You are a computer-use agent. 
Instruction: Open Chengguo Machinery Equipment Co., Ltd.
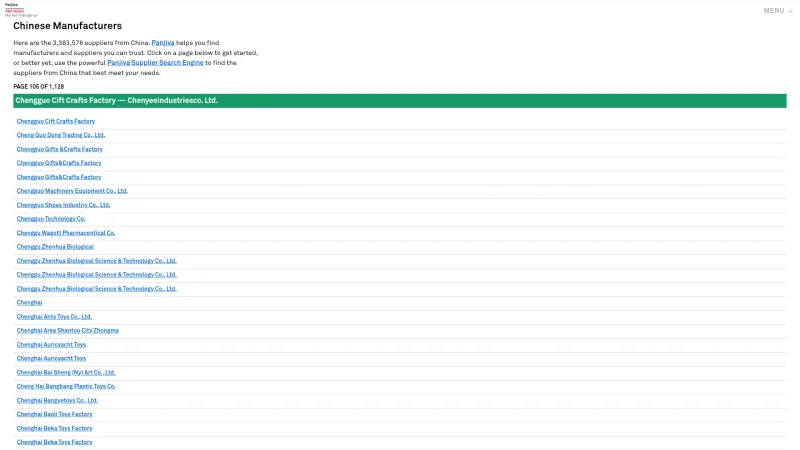point(72,191)
